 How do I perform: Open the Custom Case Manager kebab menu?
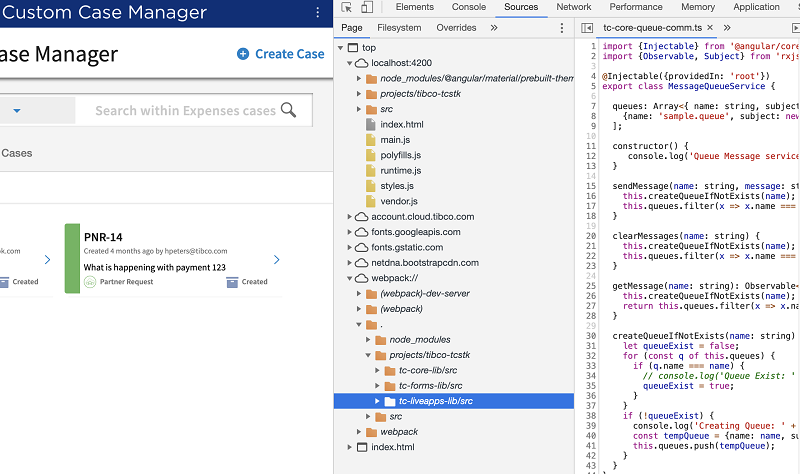(x=317, y=12)
